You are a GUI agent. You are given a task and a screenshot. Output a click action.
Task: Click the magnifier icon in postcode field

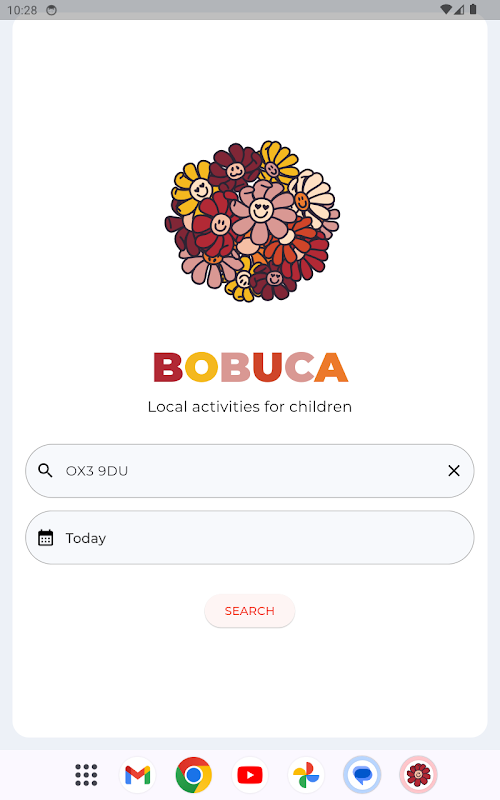coord(45,470)
